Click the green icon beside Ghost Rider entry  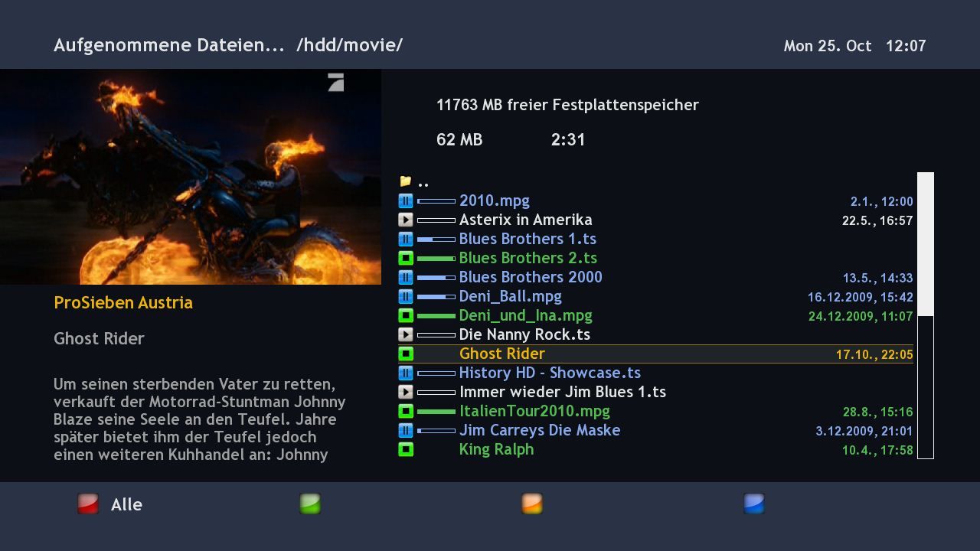pos(406,354)
